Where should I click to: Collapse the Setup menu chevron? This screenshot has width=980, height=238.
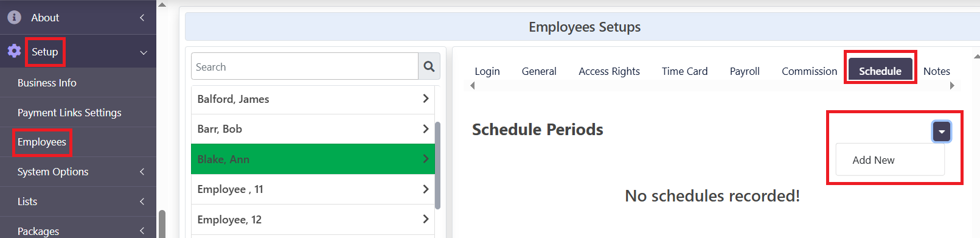coord(144,52)
